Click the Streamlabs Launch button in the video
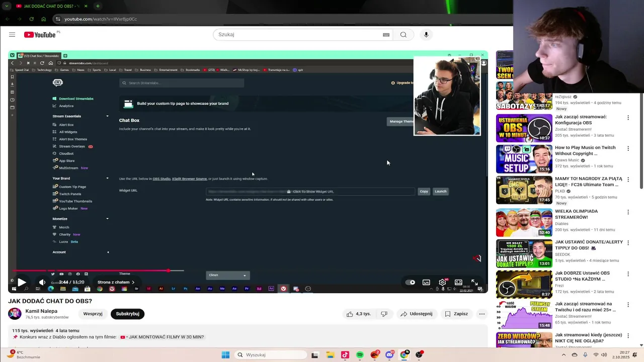Image resolution: width=644 pixels, height=362 pixels. [440, 191]
